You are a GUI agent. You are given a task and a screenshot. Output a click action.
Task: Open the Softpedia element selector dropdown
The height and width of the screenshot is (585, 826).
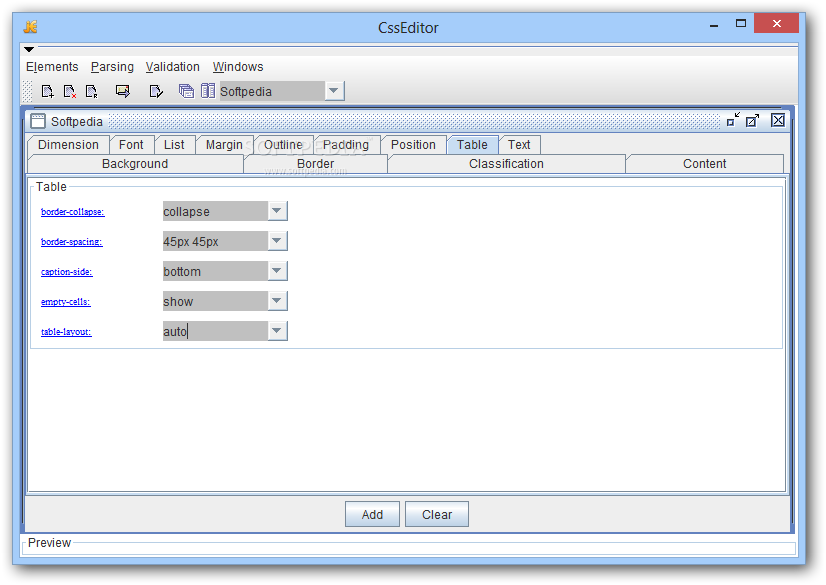333,91
